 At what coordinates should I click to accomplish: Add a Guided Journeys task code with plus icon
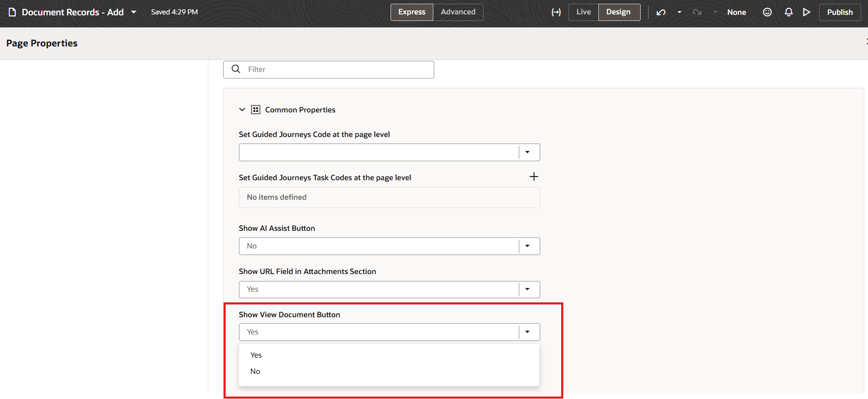click(534, 177)
